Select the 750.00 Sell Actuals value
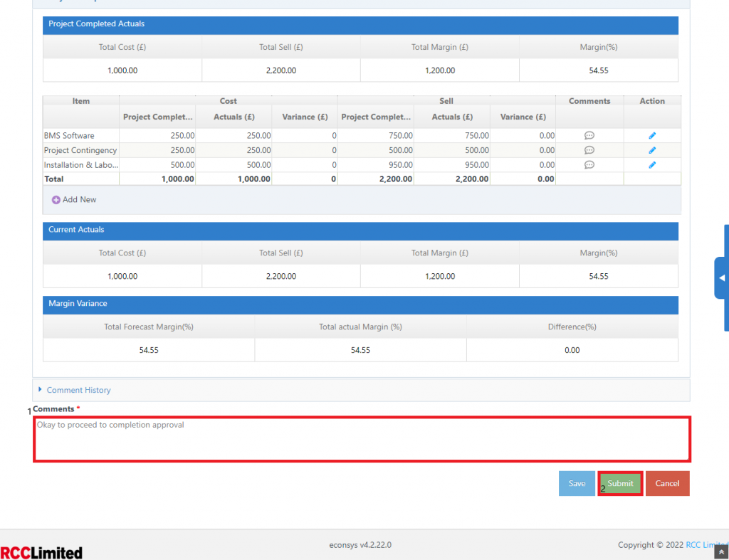The width and height of the screenshot is (729, 560). [x=476, y=136]
